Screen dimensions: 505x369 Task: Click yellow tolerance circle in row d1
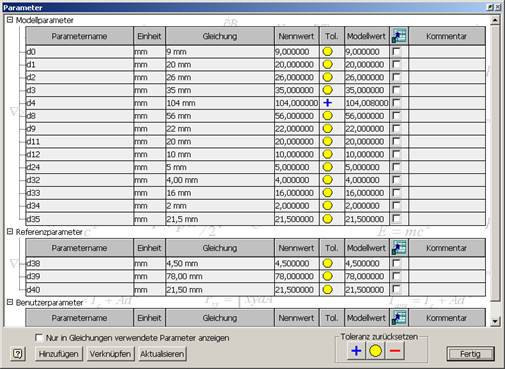click(328, 64)
